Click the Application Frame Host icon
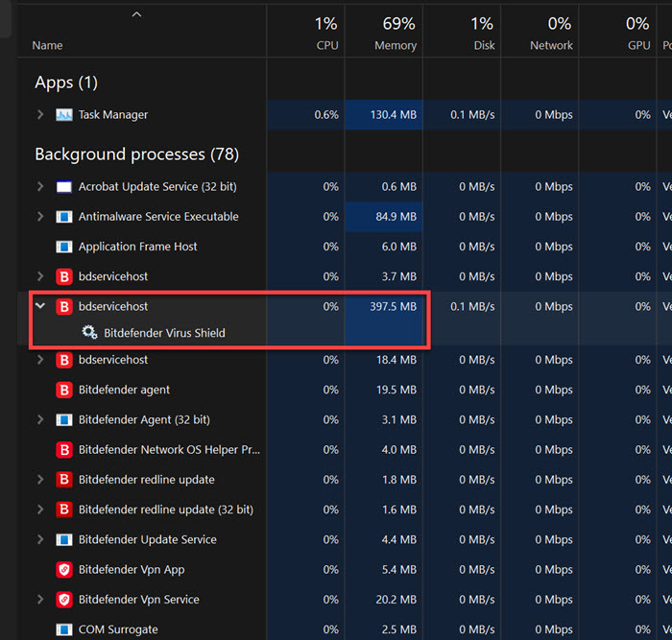672x640 pixels. coord(64,247)
